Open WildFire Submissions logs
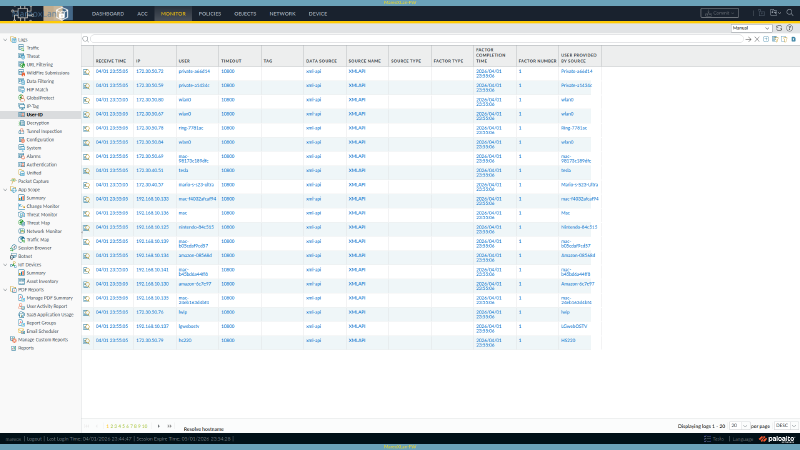Image resolution: width=800 pixels, height=450 pixels. [x=47, y=73]
